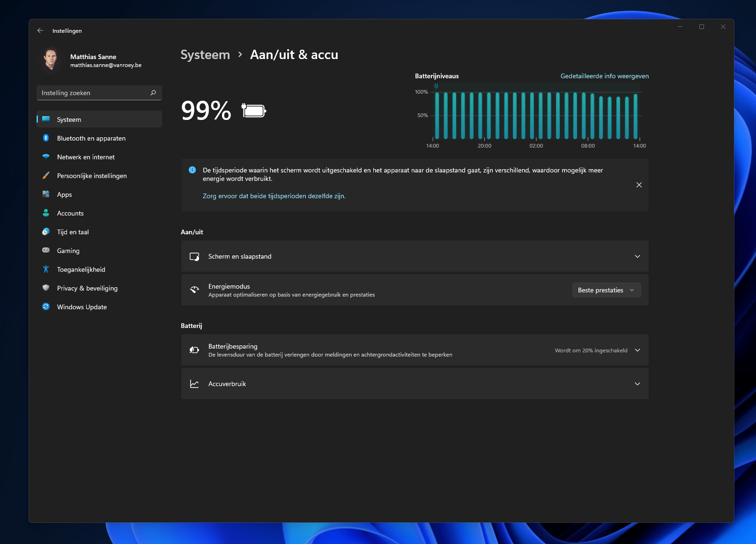Click Gedetailleerde info weergeven link
Viewport: 756px width, 544px height.
click(x=604, y=76)
